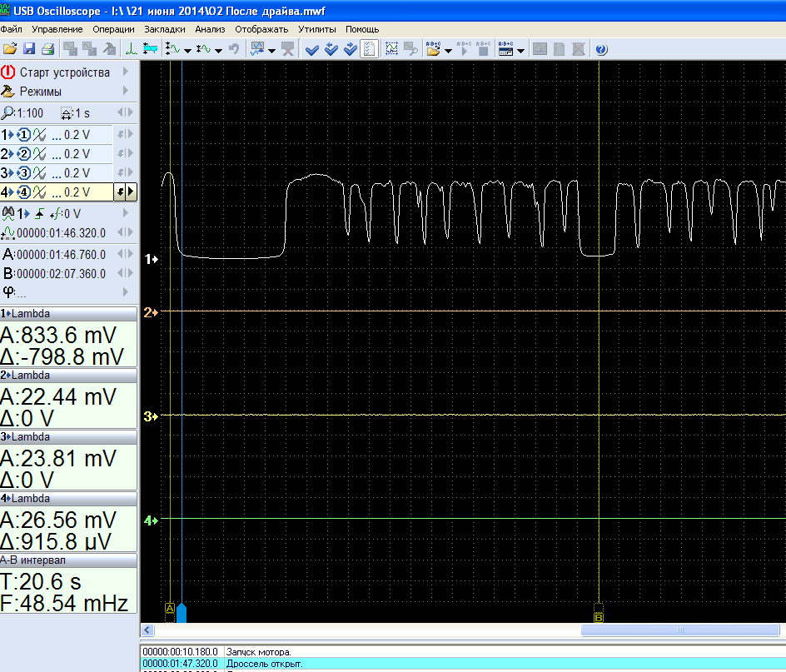Open the Закладки menu
The height and width of the screenshot is (672, 786).
point(164,29)
